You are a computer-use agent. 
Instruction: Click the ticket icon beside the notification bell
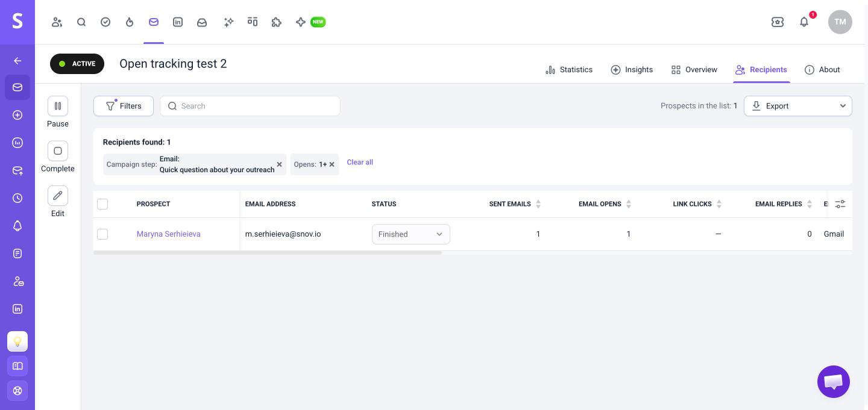pos(778,22)
